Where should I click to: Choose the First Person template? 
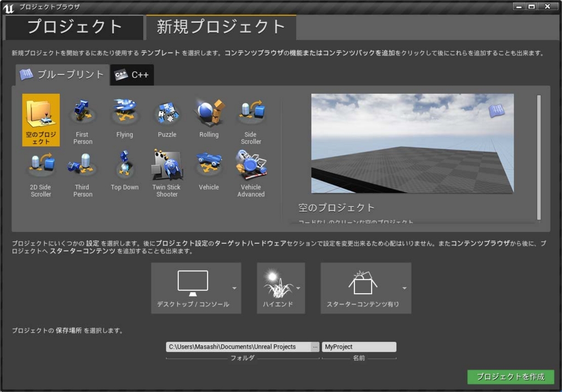82,120
